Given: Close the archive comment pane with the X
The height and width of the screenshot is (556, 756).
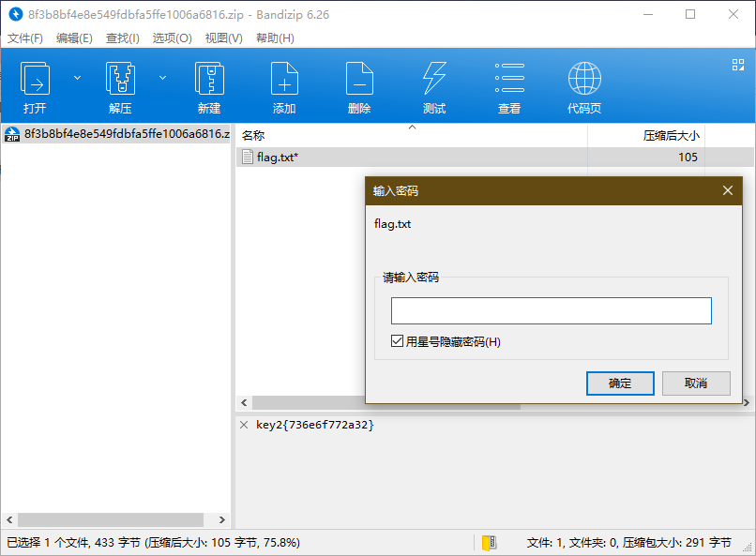Looking at the screenshot, I should [244, 425].
